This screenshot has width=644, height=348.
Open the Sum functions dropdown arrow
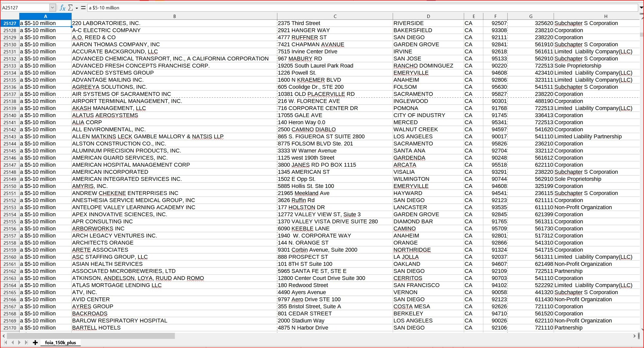pyautogui.click(x=77, y=8)
